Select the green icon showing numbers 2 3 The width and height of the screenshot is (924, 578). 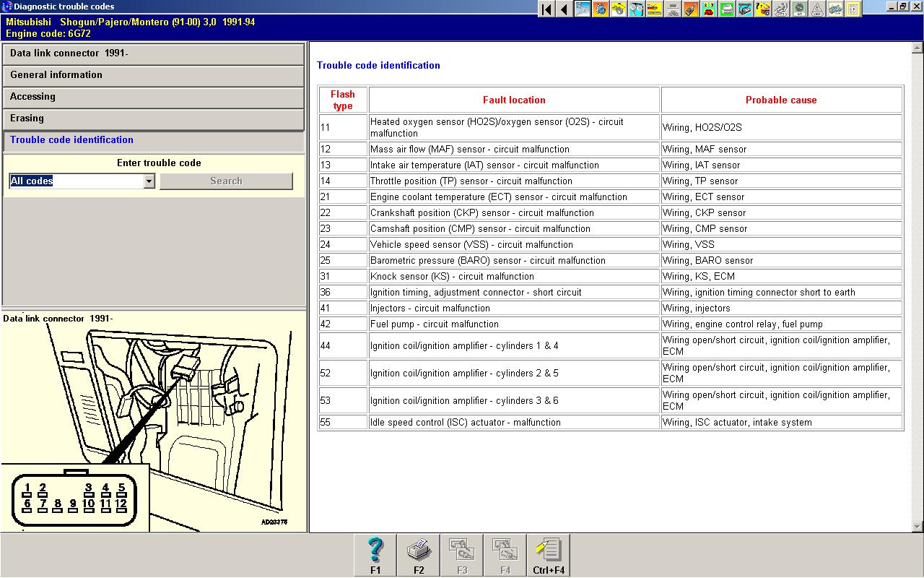pyautogui.click(x=709, y=9)
